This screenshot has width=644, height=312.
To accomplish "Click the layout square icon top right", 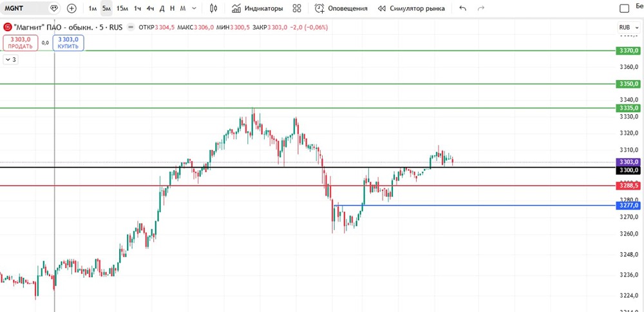I will coord(624,8).
